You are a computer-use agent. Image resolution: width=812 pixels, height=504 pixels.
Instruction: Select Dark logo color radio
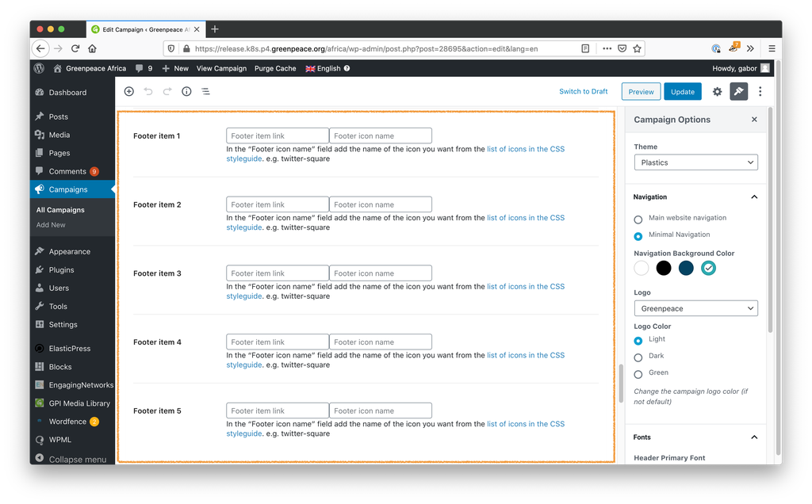tap(638, 357)
